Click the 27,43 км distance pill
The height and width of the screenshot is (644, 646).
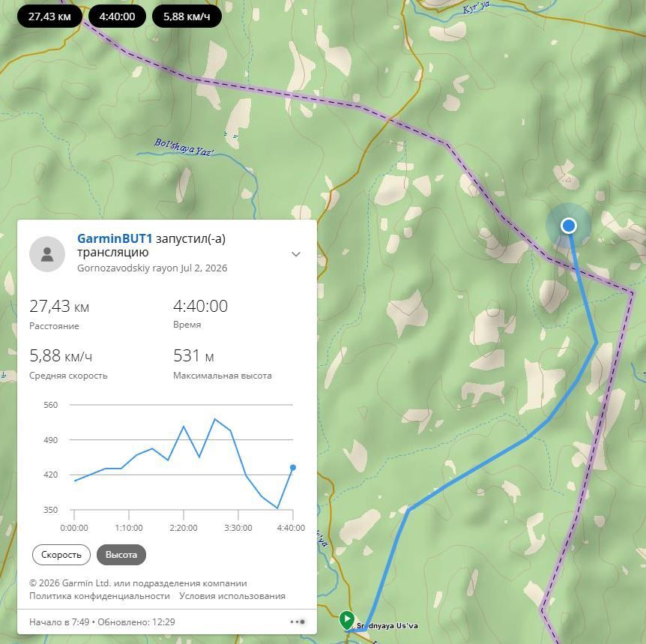click(x=49, y=16)
